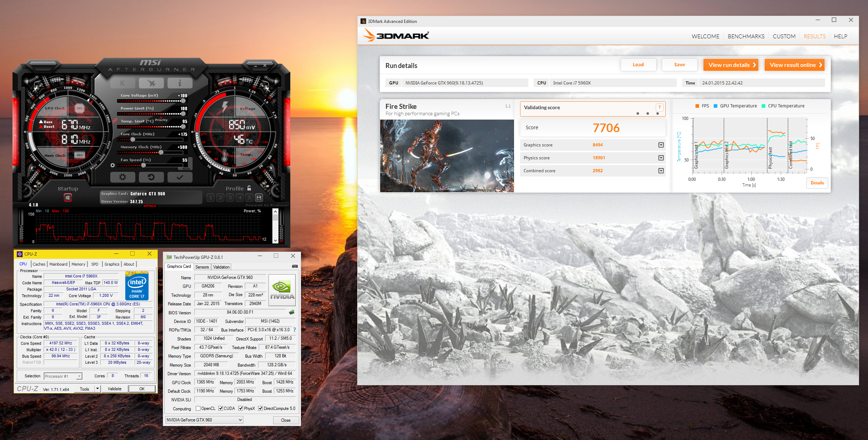This screenshot has width=868, height=440.
Task: Click the airplane icon button in Afterburner
Action: coord(151,83)
